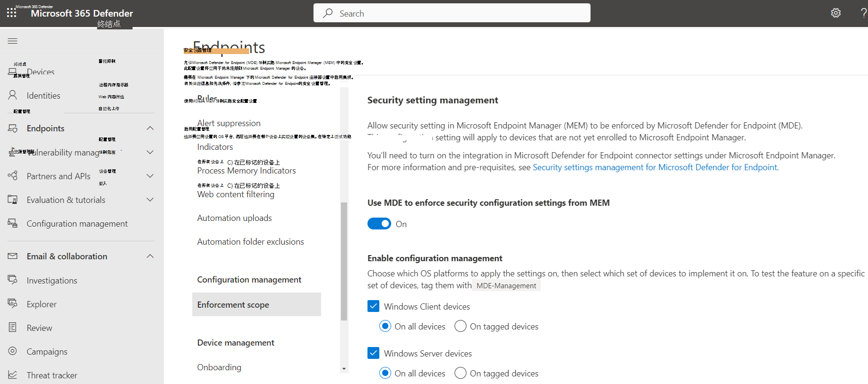Screen dimensions: 868x384
Task: Open Configuration management in left sidebar
Action: (x=77, y=224)
